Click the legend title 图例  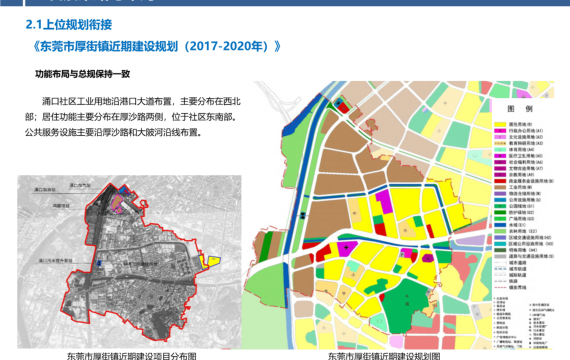click(x=520, y=109)
